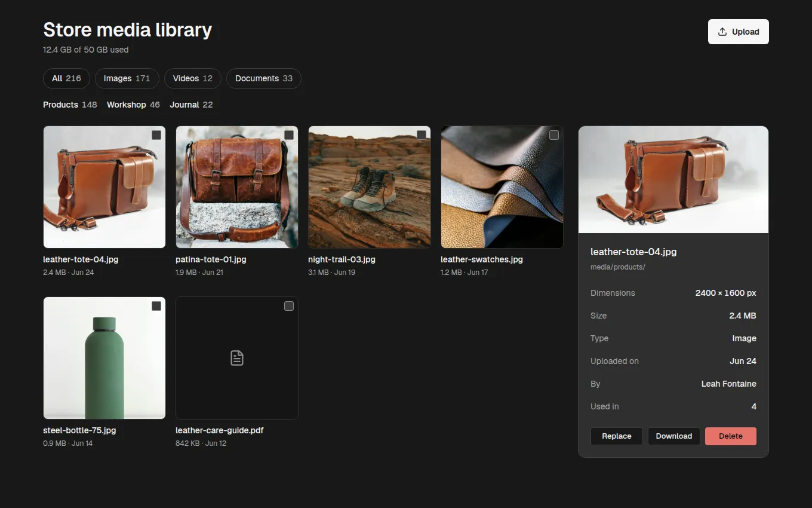The width and height of the screenshot is (812, 508).
Task: Mark the steel-bottle-75.jpg checkbox
Action: click(x=156, y=306)
